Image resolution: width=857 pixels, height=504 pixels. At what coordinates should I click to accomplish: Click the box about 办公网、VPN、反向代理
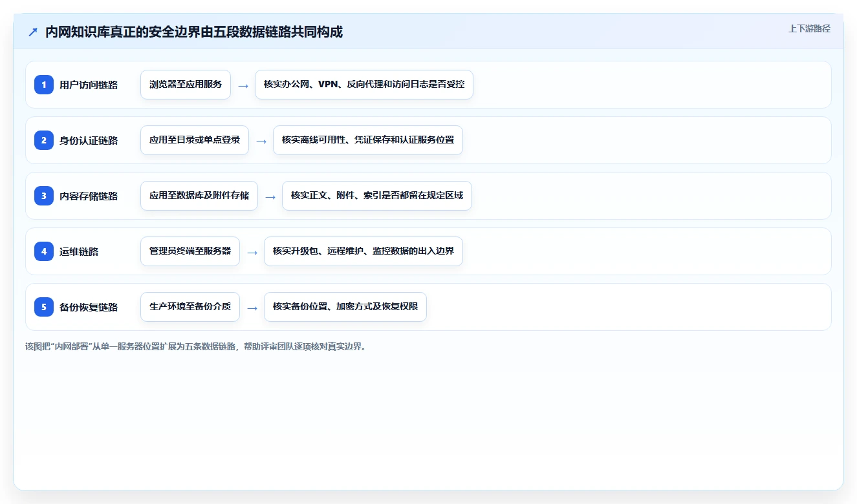364,85
